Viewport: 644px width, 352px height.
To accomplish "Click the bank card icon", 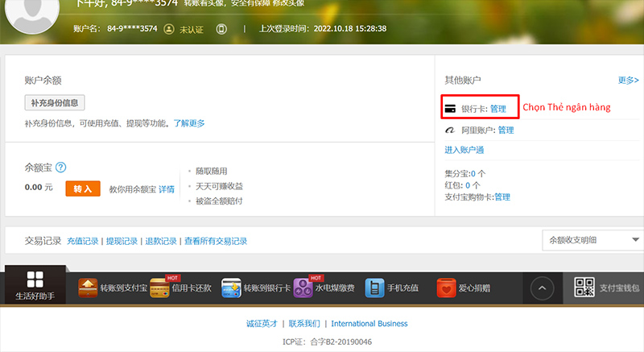I will (x=450, y=109).
